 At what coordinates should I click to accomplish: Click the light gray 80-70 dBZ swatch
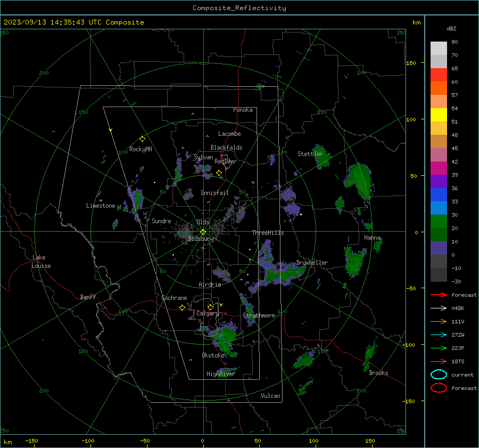439,48
